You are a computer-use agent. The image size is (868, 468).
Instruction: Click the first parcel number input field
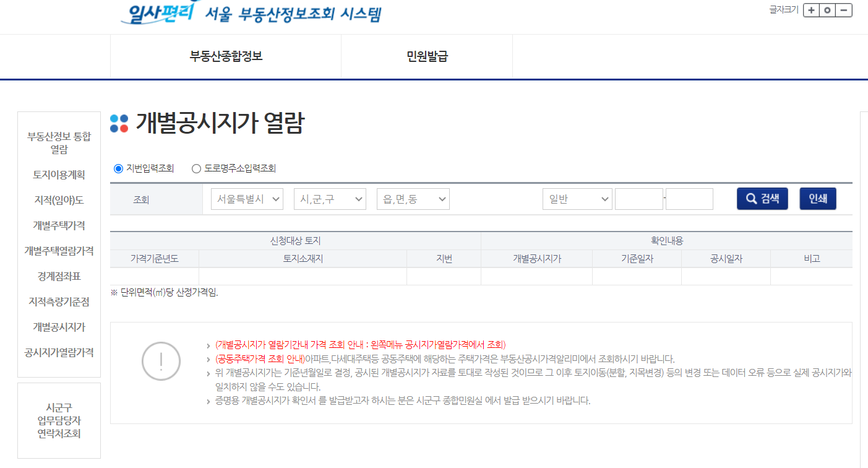tap(639, 199)
